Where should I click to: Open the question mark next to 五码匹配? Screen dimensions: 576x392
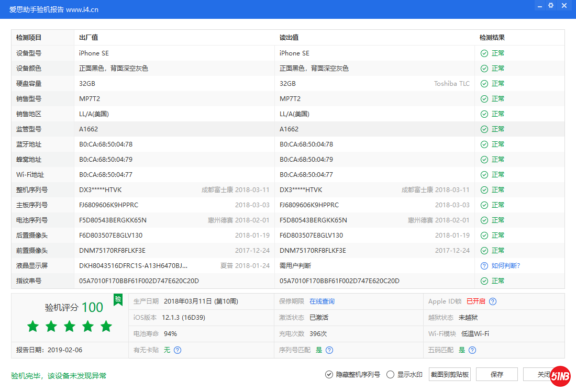[x=472, y=350]
